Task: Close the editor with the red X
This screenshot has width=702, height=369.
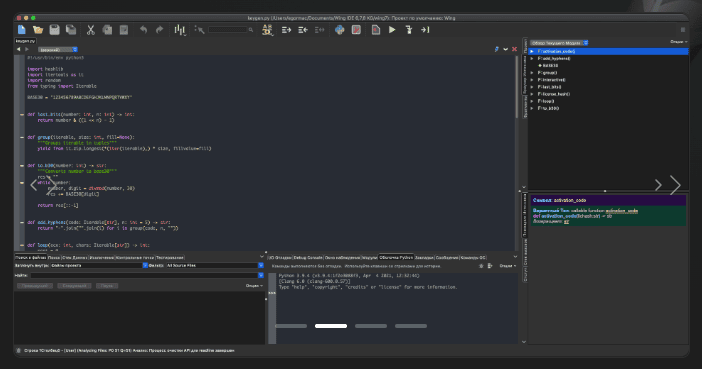Action: tap(514, 49)
